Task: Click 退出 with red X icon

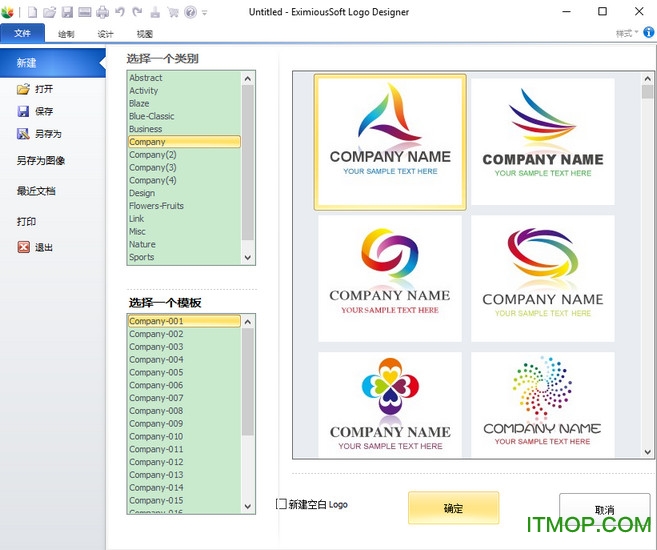Action: click(x=35, y=247)
